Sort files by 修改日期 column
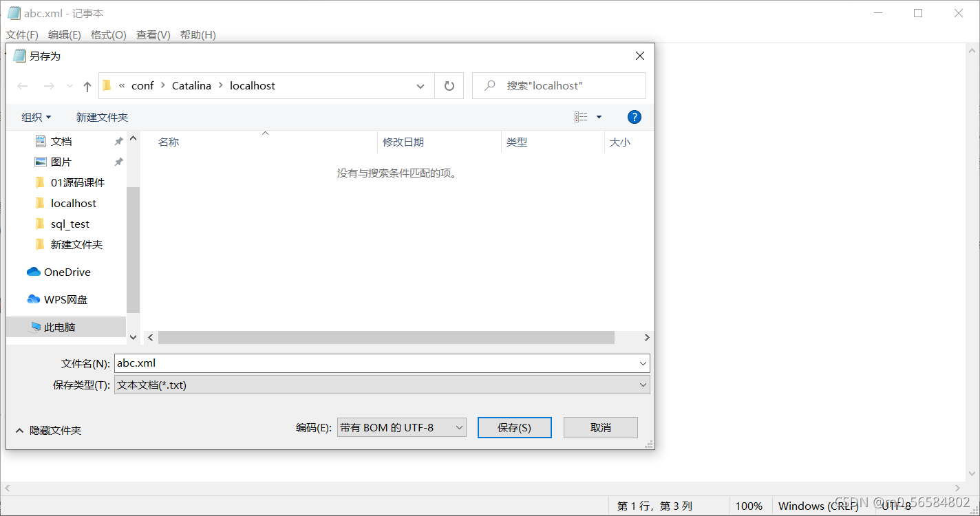980x516 pixels. [403, 142]
